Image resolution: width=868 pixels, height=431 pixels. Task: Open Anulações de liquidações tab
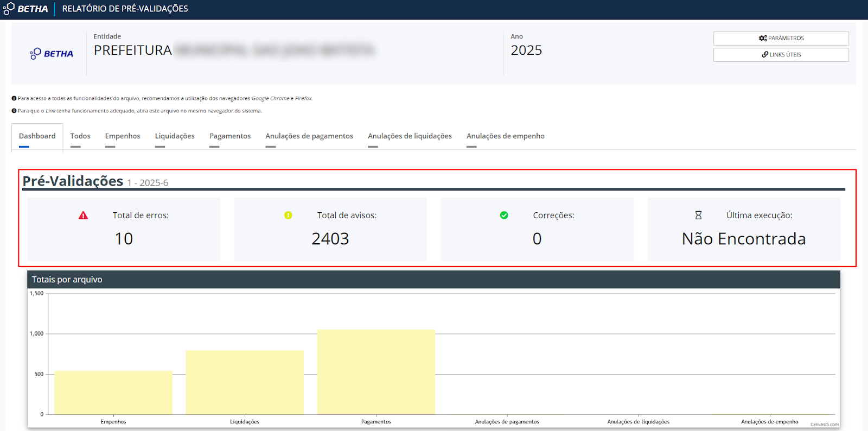[410, 136]
